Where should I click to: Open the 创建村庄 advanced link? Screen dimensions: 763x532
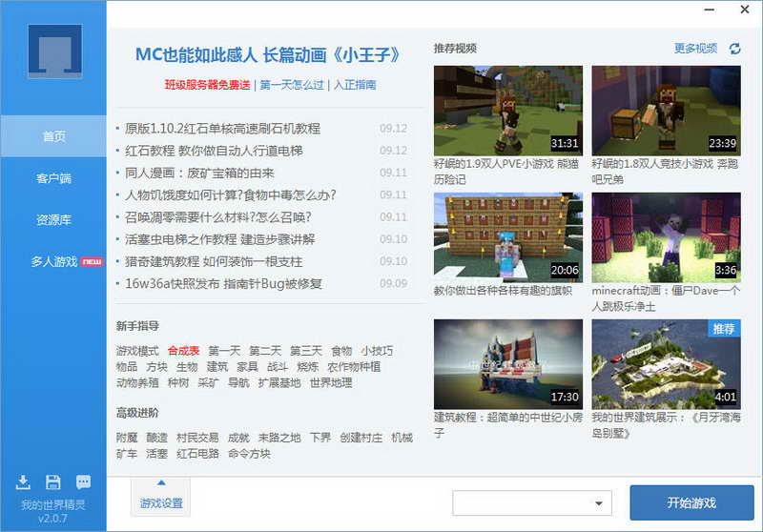point(361,438)
